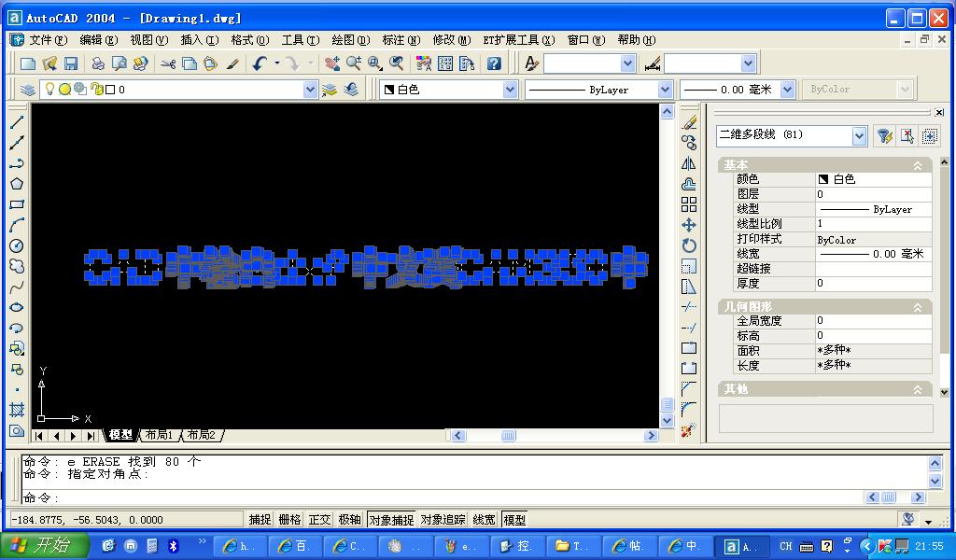Select the Line draw tool
This screenshot has height=560, width=956.
(17, 122)
